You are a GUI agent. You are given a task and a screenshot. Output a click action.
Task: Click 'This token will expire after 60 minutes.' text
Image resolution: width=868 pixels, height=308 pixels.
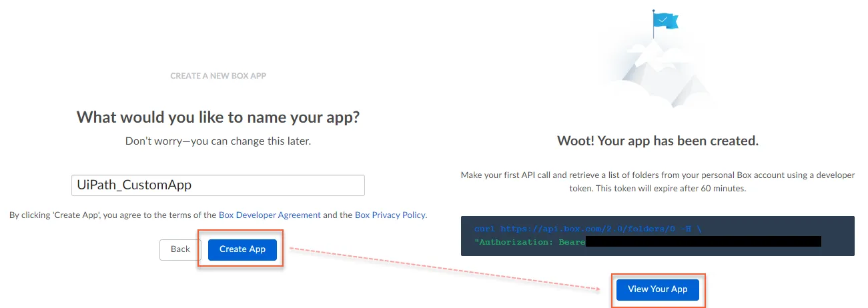(669, 188)
